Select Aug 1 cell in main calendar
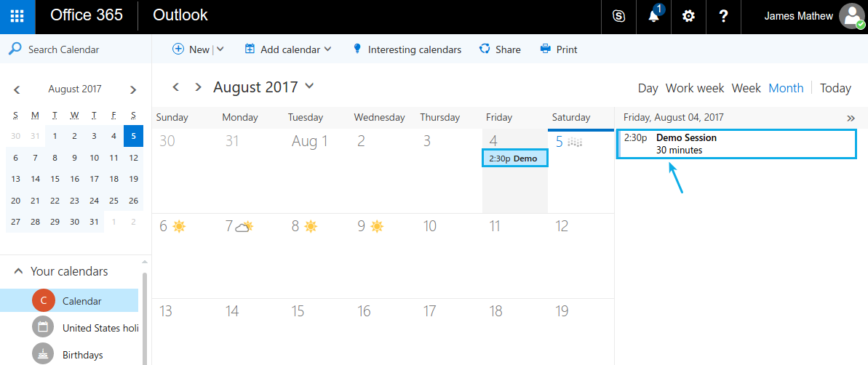This screenshot has height=365, width=868. (316, 172)
